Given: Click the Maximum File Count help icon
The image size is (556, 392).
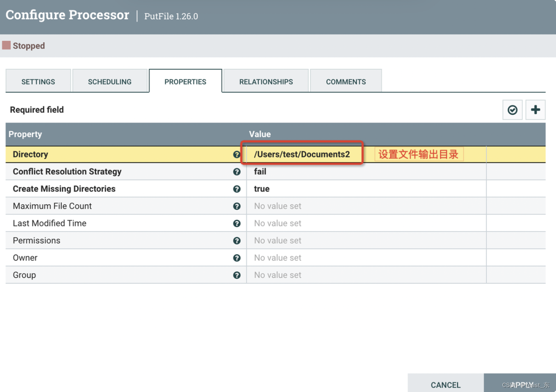Looking at the screenshot, I should tap(237, 206).
